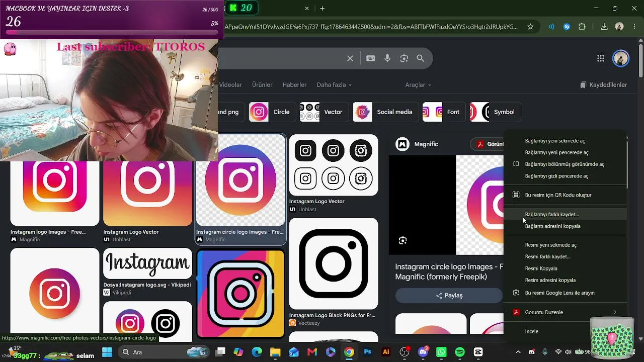Switch to the Ürünler tab
The width and height of the screenshot is (644, 362).
[262, 85]
